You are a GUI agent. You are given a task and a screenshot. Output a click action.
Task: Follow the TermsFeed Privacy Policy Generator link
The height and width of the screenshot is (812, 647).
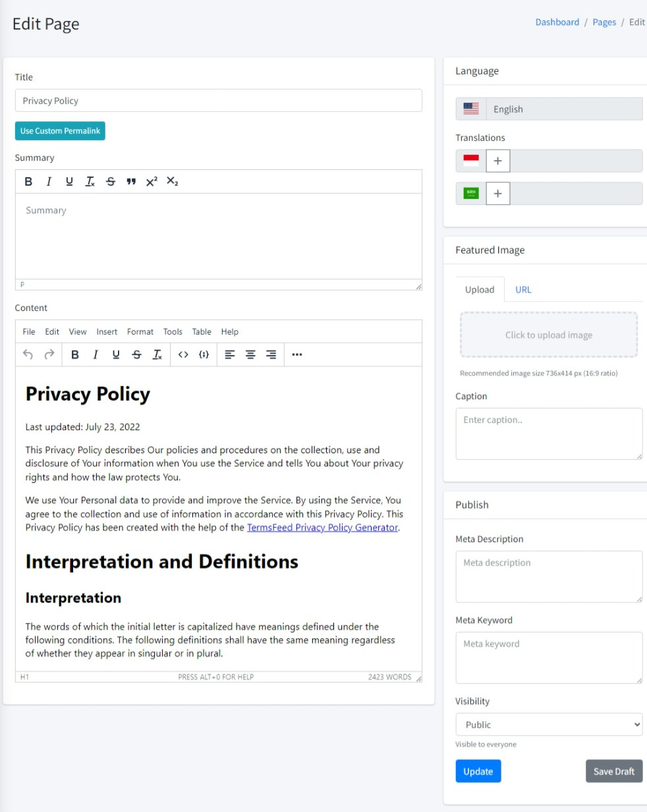tap(322, 528)
